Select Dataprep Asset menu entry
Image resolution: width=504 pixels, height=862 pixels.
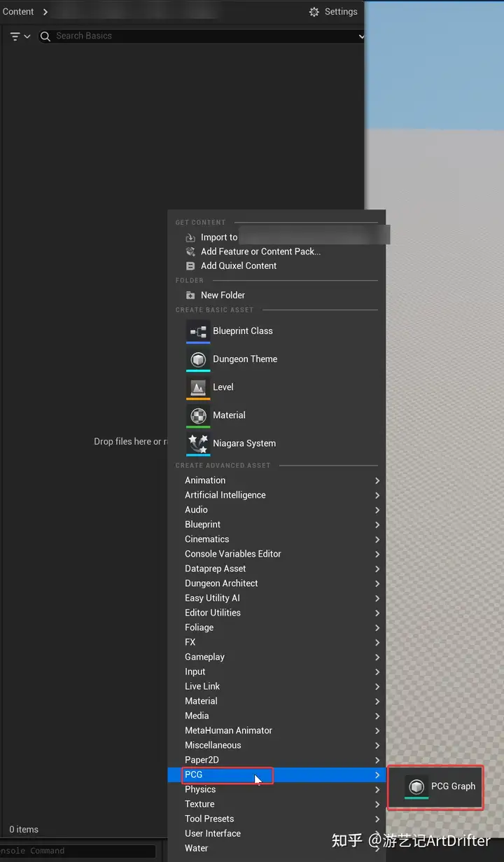[276, 569]
